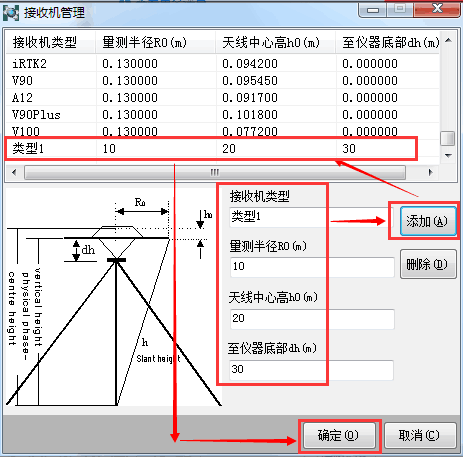Click the 接收机类型 column header
The height and width of the screenshot is (457, 463).
[x=51, y=42]
